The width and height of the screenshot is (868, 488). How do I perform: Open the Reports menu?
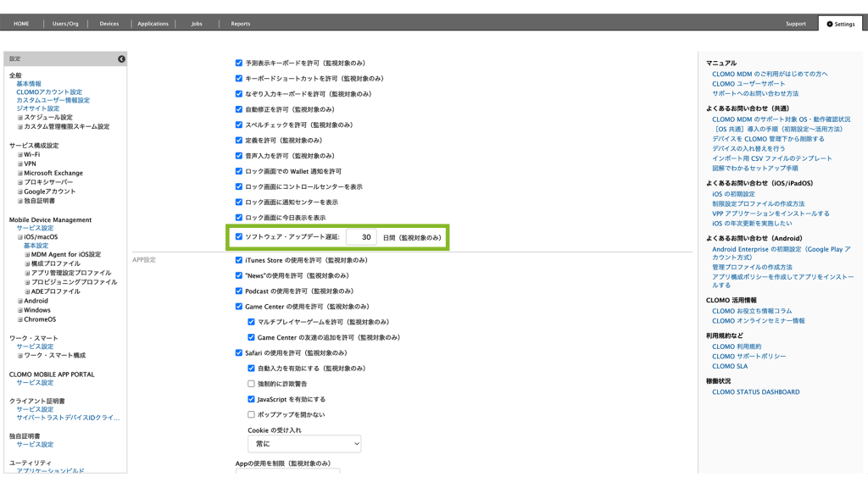point(241,24)
